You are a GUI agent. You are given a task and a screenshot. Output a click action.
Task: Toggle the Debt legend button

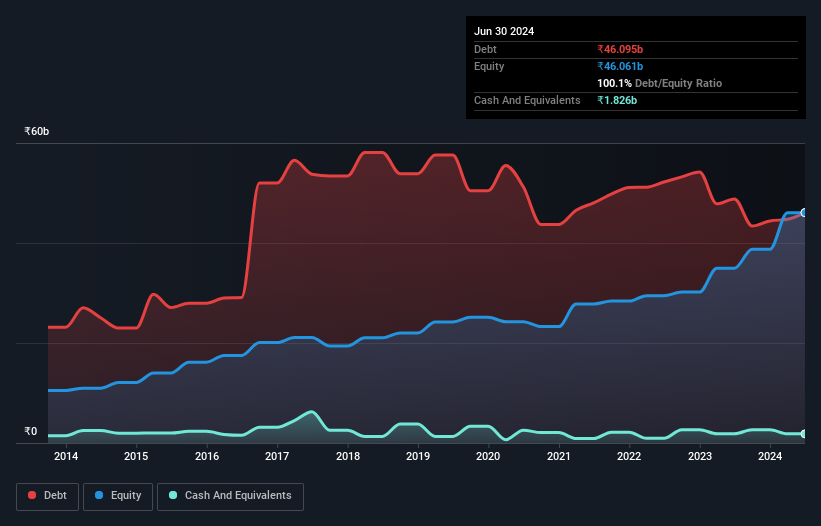(x=48, y=496)
